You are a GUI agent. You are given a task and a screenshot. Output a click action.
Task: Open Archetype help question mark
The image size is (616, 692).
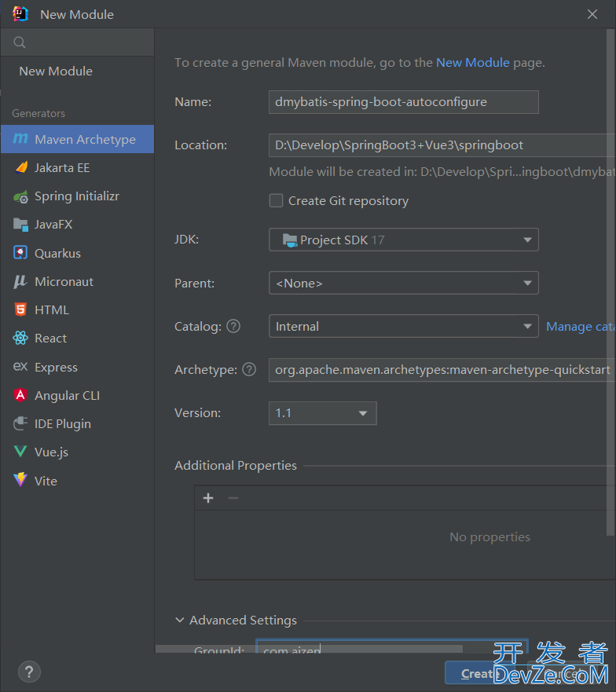tap(249, 369)
